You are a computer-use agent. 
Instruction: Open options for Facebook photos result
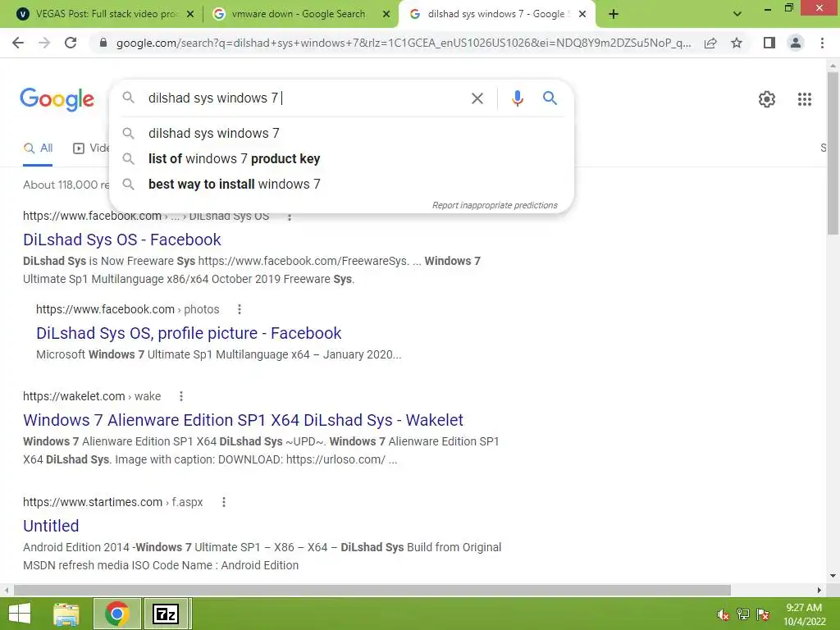[240, 309]
